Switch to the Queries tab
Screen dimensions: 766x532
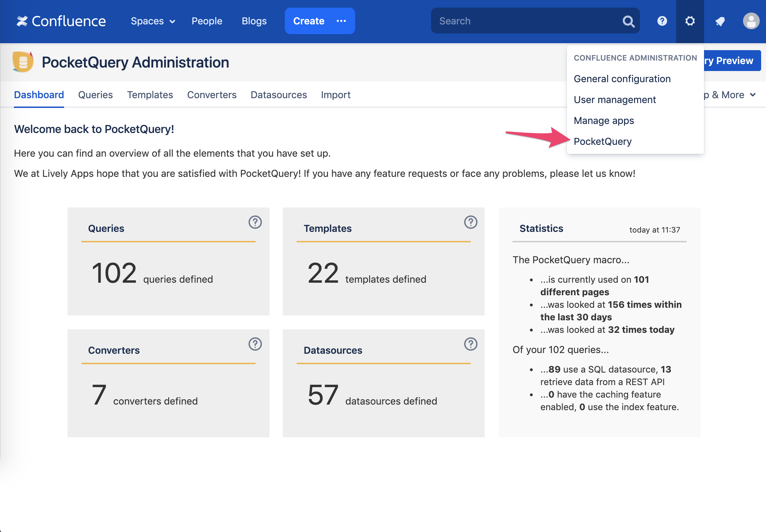pyautogui.click(x=95, y=95)
